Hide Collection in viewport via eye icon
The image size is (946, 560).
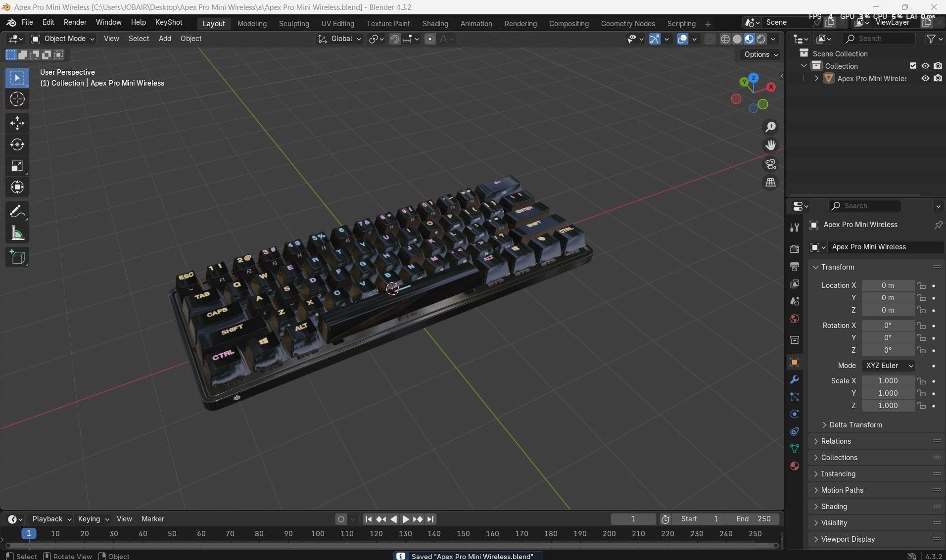click(x=925, y=66)
